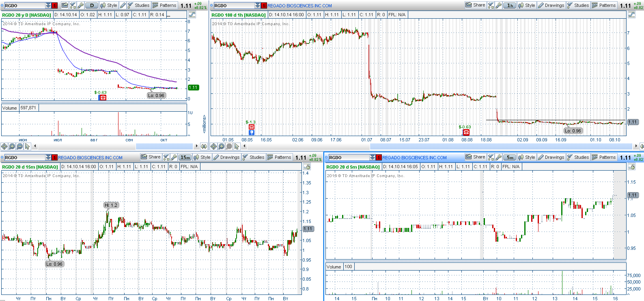Select the crosshair tool under the 1h chart
Image resolution: width=644 pixels, height=301 pixels.
tap(214, 146)
